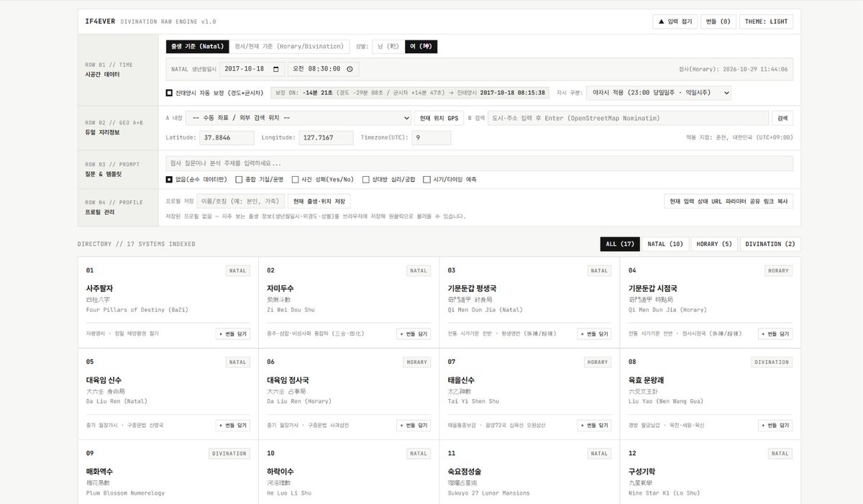This screenshot has height=504, width=863.
Task: Toggle the 없음(순수 데이터만) template checkbox
Action: (x=169, y=180)
